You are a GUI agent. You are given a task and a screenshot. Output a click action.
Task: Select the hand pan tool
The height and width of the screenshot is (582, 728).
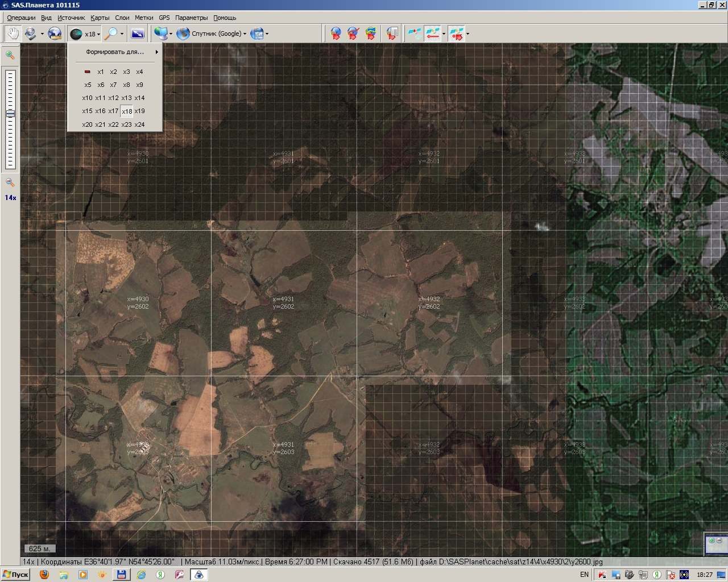[x=13, y=34]
